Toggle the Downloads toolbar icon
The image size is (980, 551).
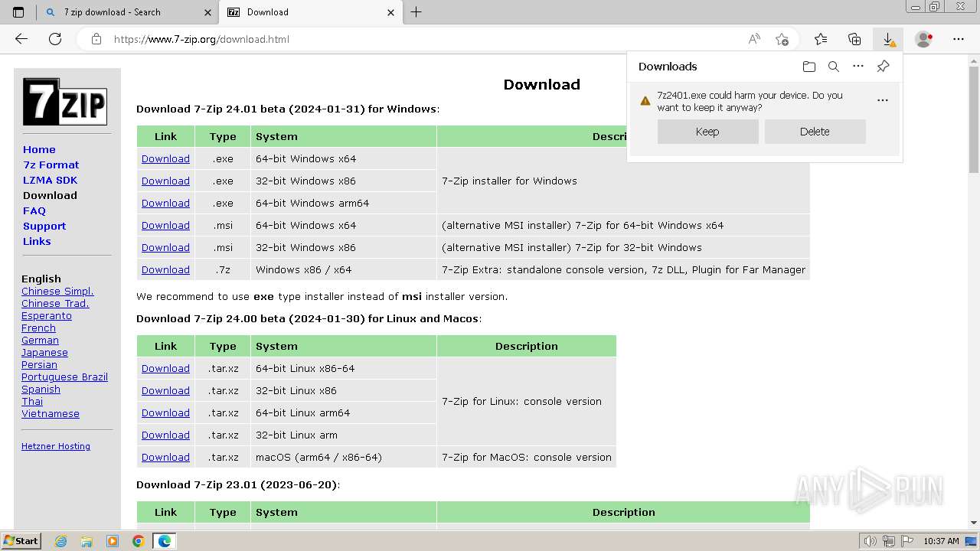click(x=888, y=39)
